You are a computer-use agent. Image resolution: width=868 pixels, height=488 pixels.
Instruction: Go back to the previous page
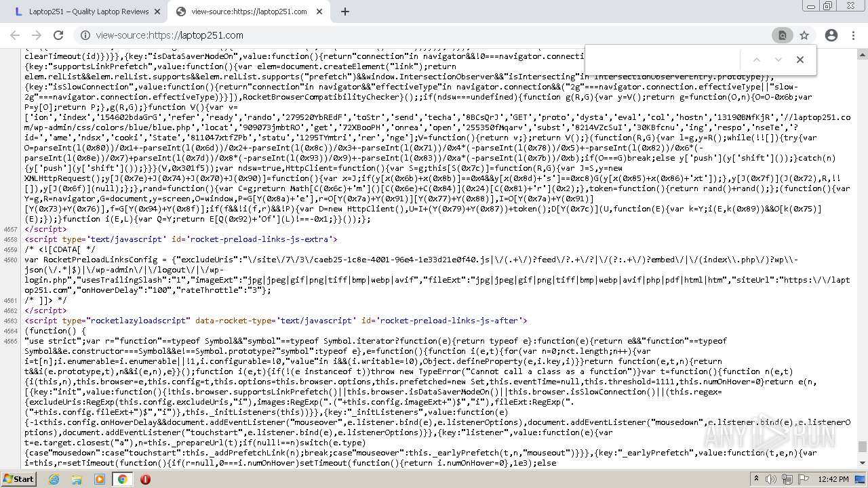15,35
